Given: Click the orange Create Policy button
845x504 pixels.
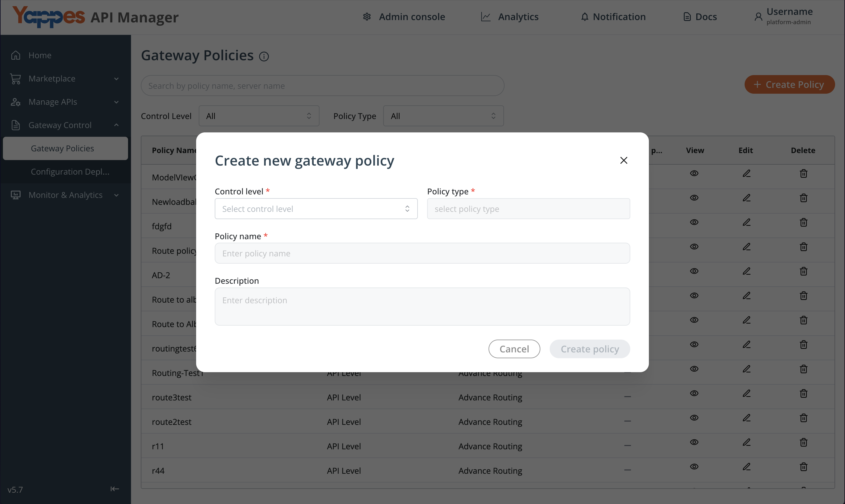Looking at the screenshot, I should [x=789, y=84].
